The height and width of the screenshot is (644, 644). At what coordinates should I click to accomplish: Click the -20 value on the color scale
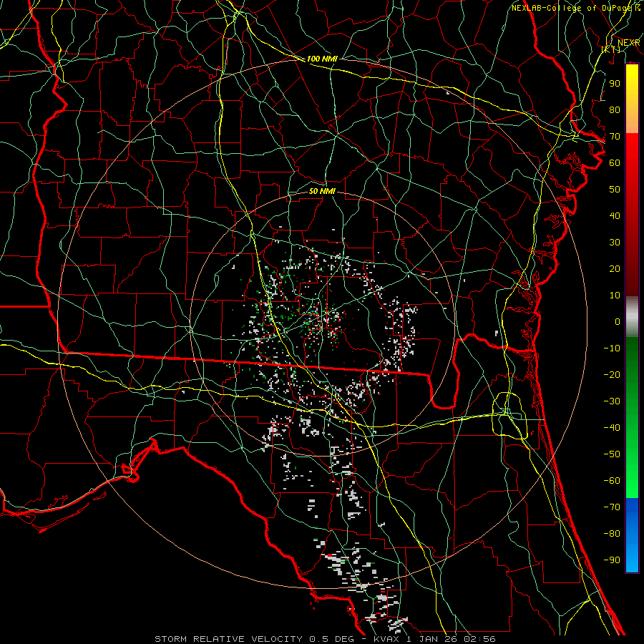pos(612,375)
